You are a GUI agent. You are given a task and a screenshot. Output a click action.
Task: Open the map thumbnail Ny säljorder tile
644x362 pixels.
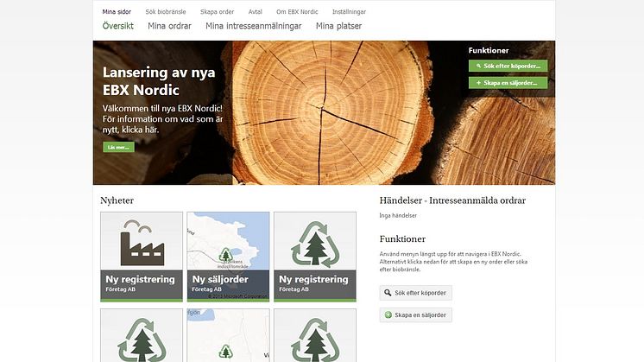click(228, 256)
